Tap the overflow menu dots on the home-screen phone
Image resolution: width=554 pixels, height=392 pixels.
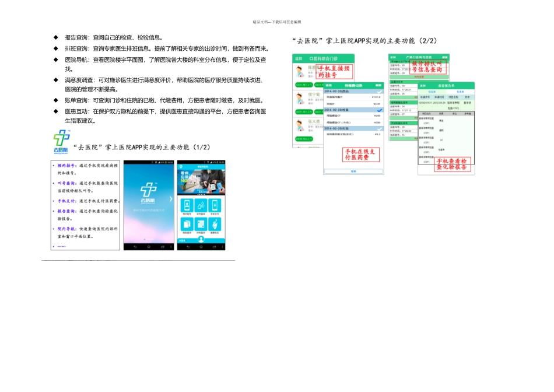(x=222, y=247)
